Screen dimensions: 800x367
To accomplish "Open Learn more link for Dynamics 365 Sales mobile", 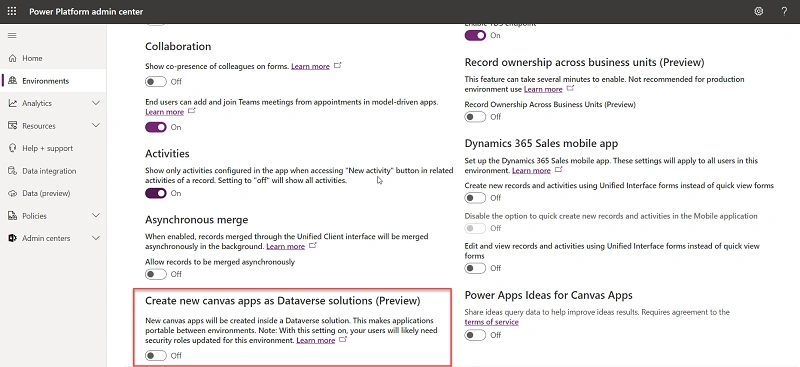I will click(531, 170).
